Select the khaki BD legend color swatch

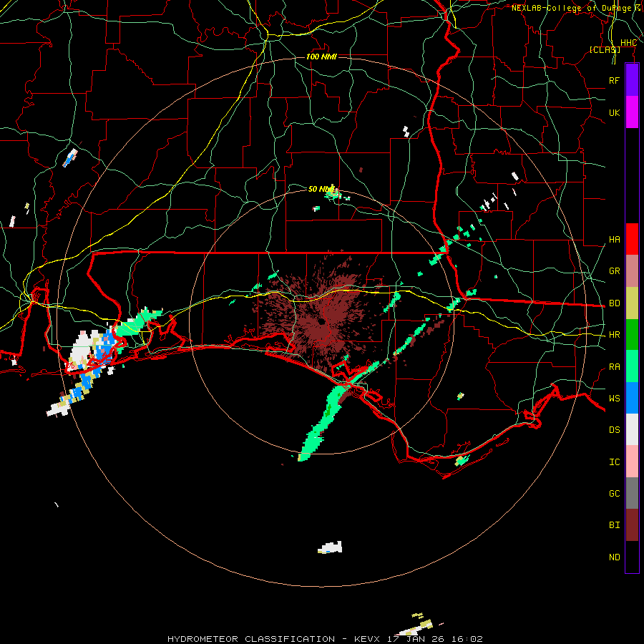point(632,303)
